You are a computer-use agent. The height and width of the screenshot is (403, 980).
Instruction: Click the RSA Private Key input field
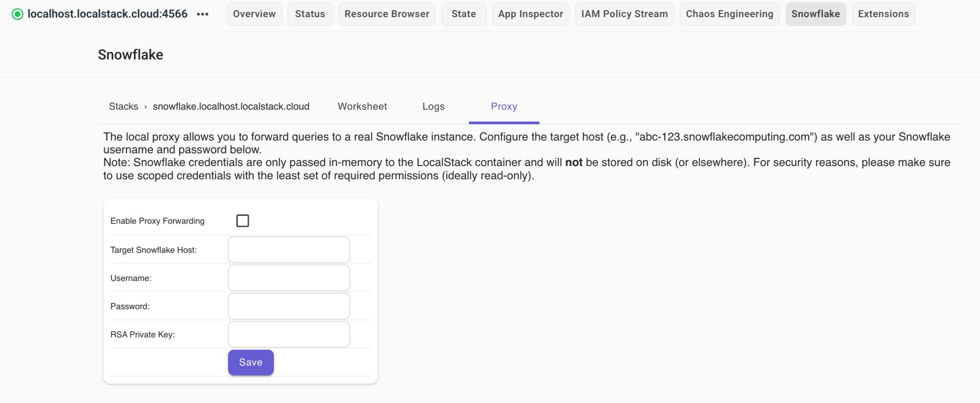[288, 334]
